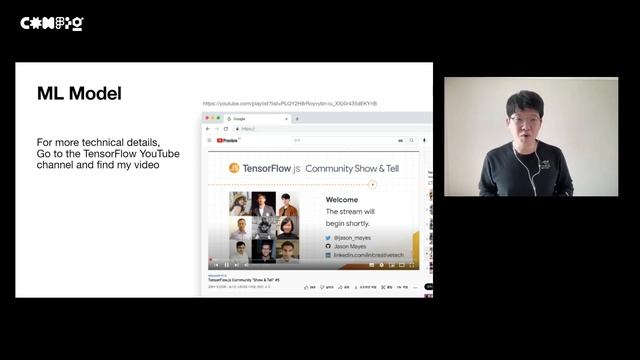
Task: Click the Twitter icon beside @jason_mayes
Action: click(328, 238)
